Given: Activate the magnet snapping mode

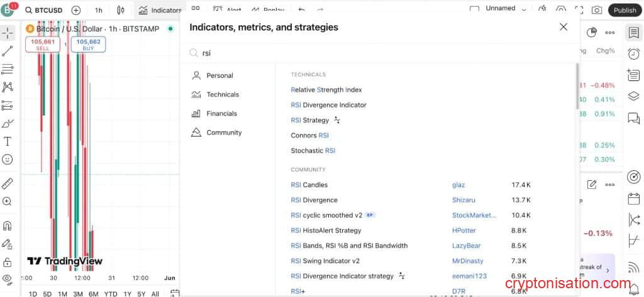Looking at the screenshot, I should [x=8, y=225].
